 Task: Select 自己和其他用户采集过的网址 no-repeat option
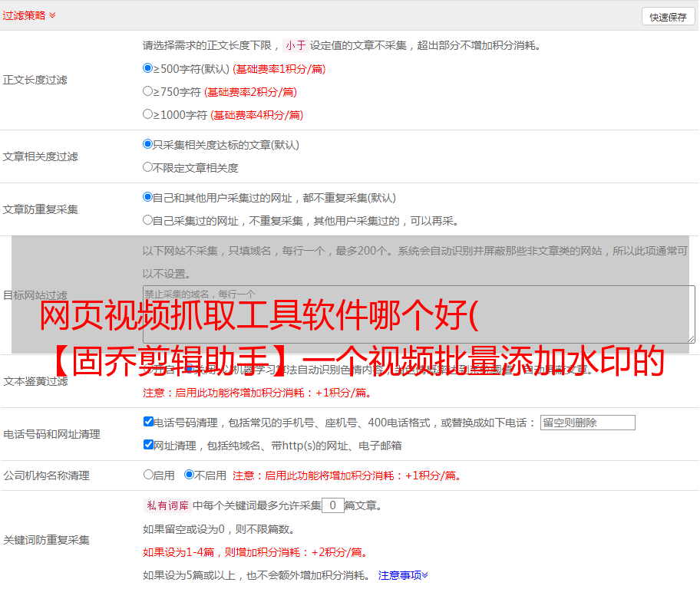[148, 197]
